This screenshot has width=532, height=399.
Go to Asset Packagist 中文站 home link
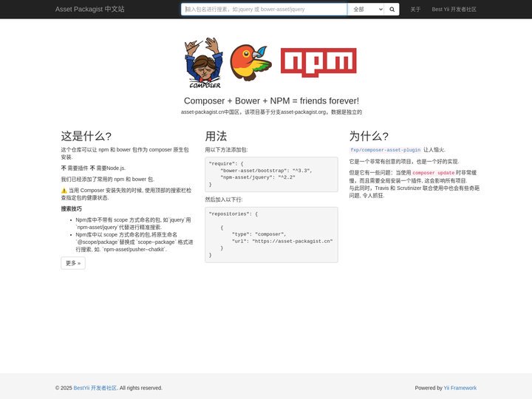[x=89, y=9]
